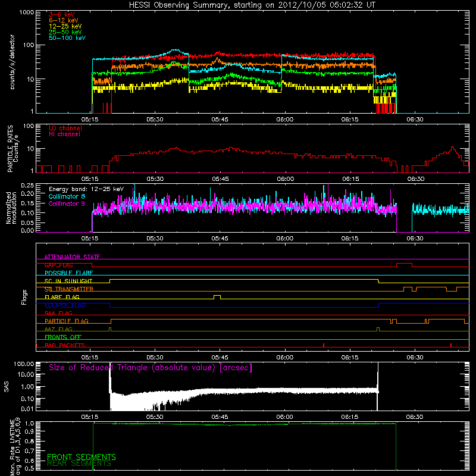This screenshot has height=476, width=476.
Task: Click the AAZ_FLAG label
Action: [58, 330]
